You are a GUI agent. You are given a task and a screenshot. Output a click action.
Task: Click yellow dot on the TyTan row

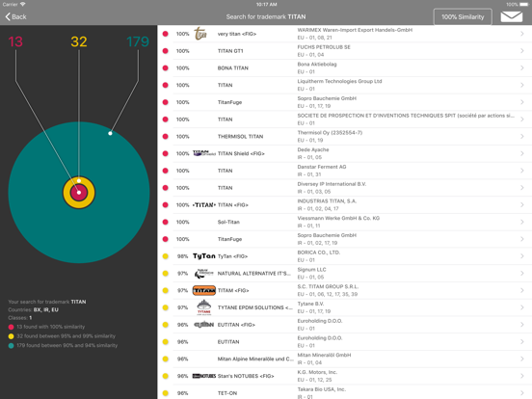(165, 256)
